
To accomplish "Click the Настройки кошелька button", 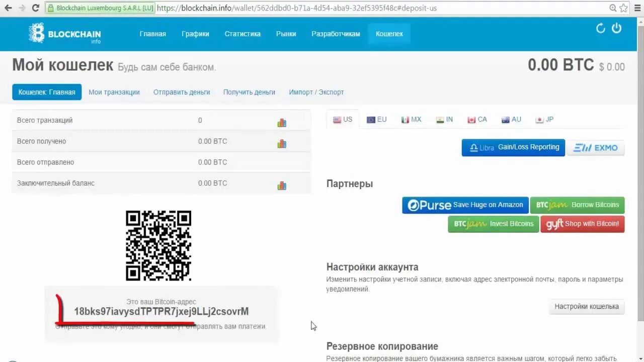I will [x=587, y=306].
